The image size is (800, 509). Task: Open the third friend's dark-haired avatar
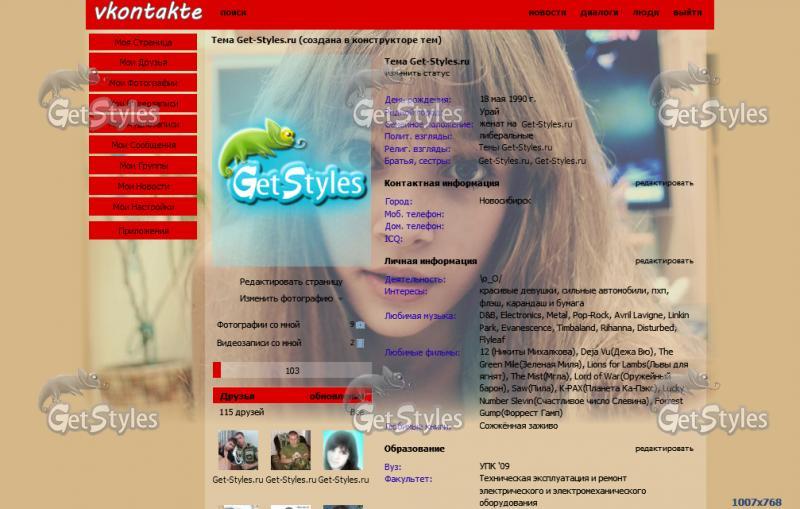(342, 451)
